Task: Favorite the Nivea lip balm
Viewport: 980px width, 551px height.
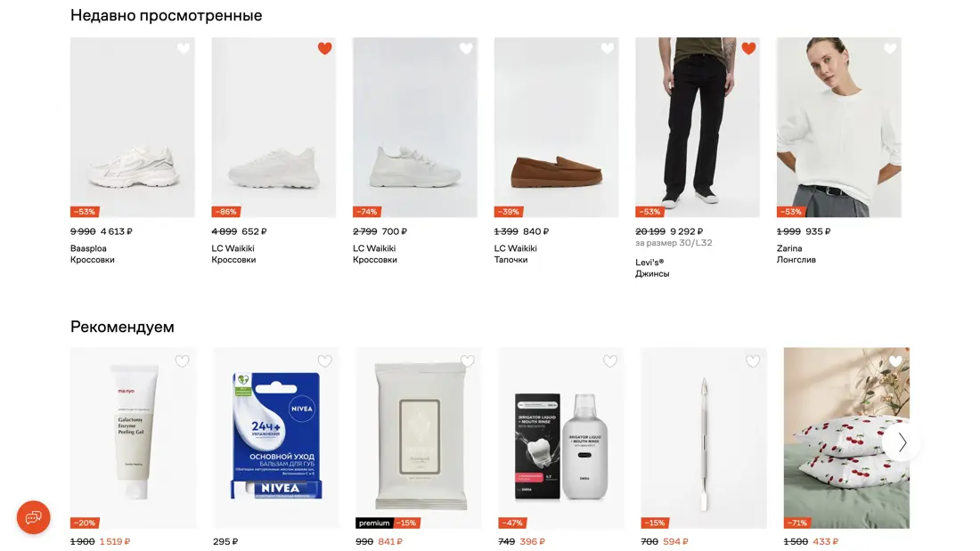Action: click(325, 361)
